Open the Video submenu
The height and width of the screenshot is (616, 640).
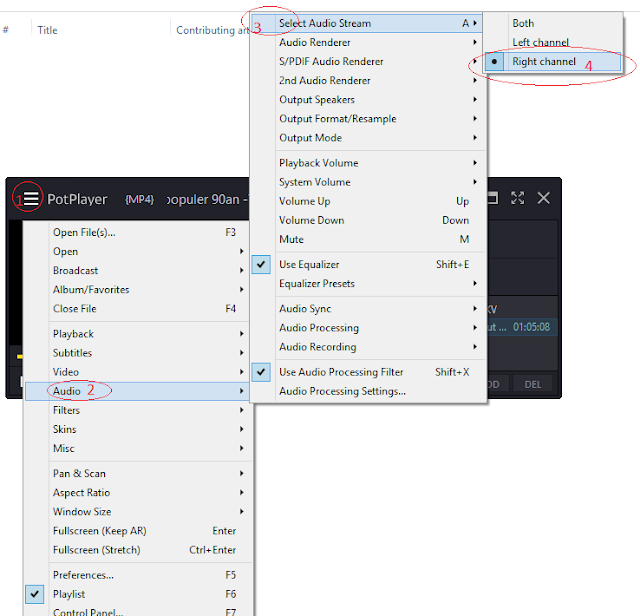[x=138, y=372]
